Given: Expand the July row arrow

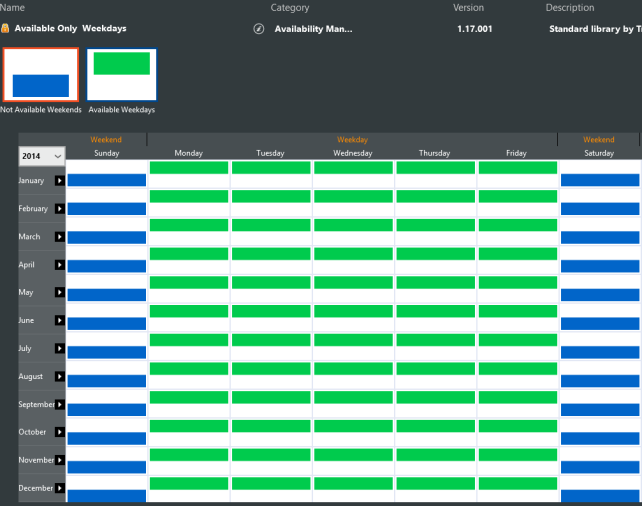Looking at the screenshot, I should tap(60, 348).
